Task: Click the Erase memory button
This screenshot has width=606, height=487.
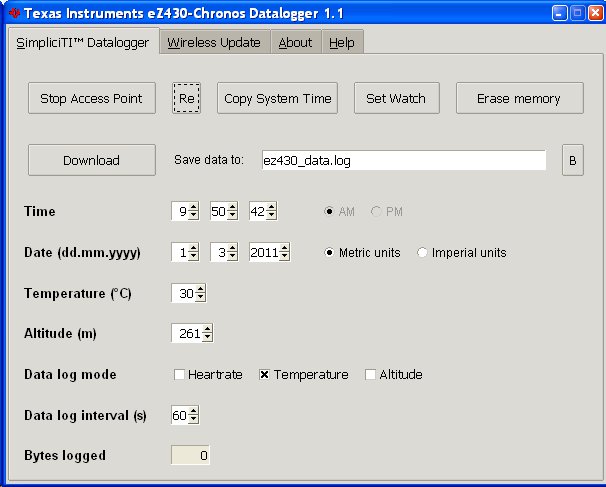Action: pos(519,98)
